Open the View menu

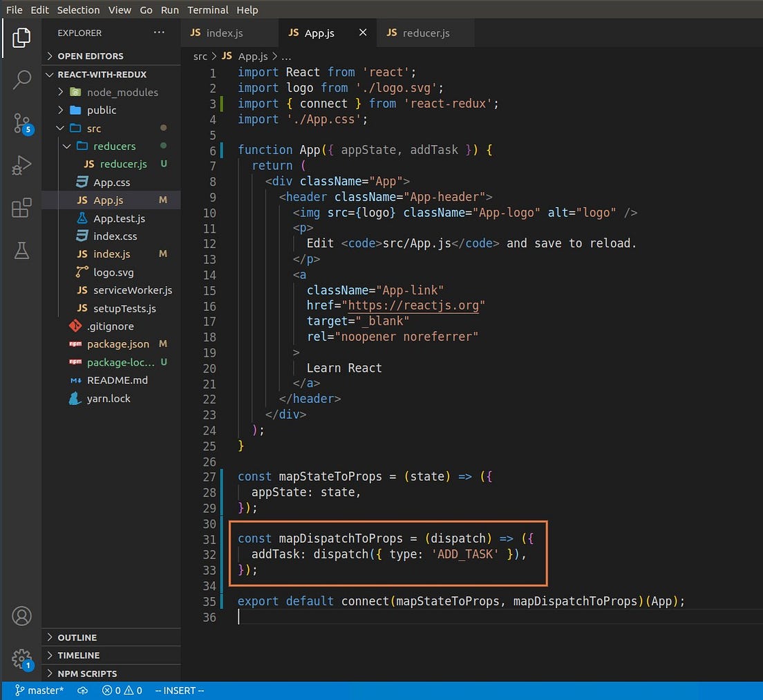pos(120,10)
